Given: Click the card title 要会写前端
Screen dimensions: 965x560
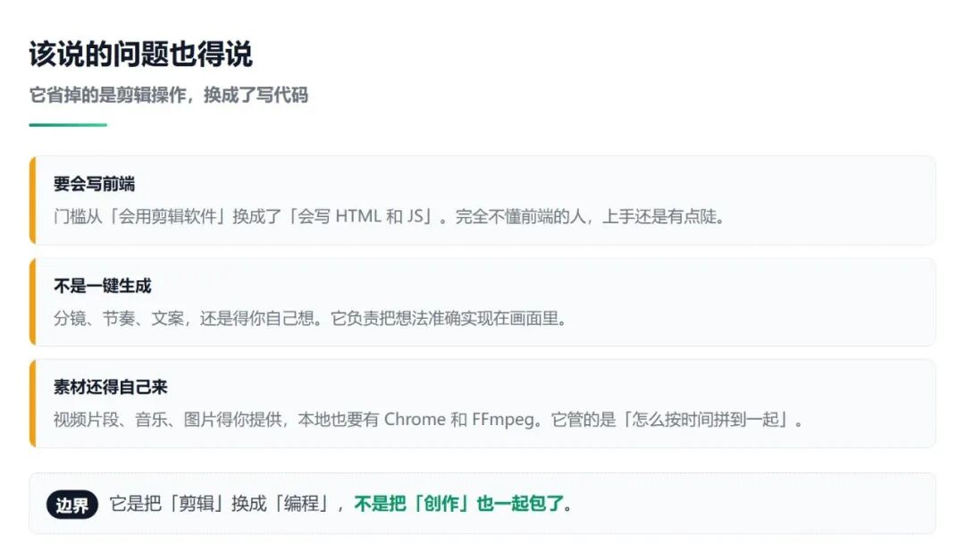Looking at the screenshot, I should 94,183.
